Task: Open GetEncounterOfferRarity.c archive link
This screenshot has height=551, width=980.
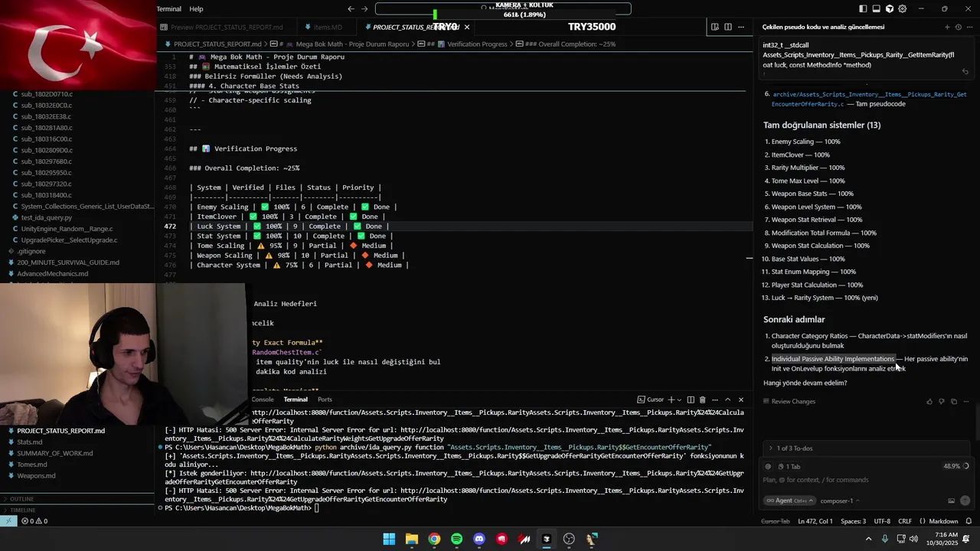Action: click(869, 99)
